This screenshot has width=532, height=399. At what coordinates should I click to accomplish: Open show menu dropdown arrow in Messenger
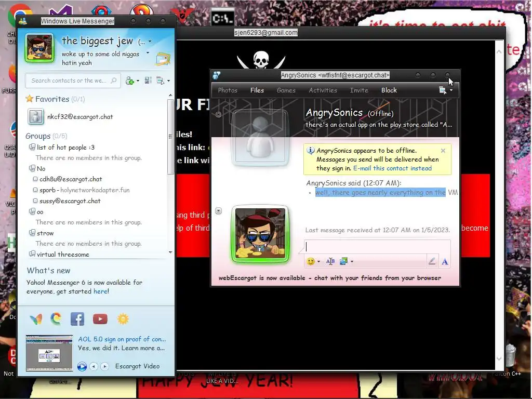(169, 81)
